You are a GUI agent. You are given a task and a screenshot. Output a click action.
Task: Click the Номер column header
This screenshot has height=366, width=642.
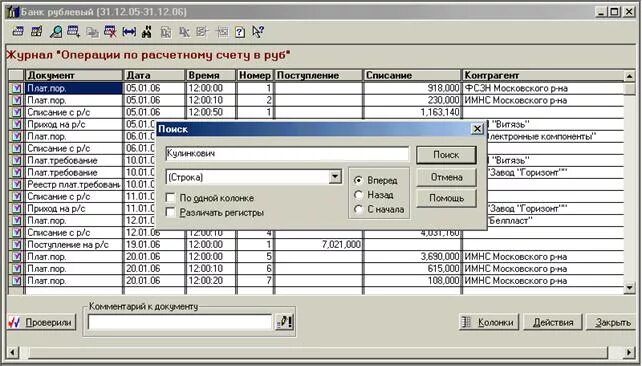[255, 75]
